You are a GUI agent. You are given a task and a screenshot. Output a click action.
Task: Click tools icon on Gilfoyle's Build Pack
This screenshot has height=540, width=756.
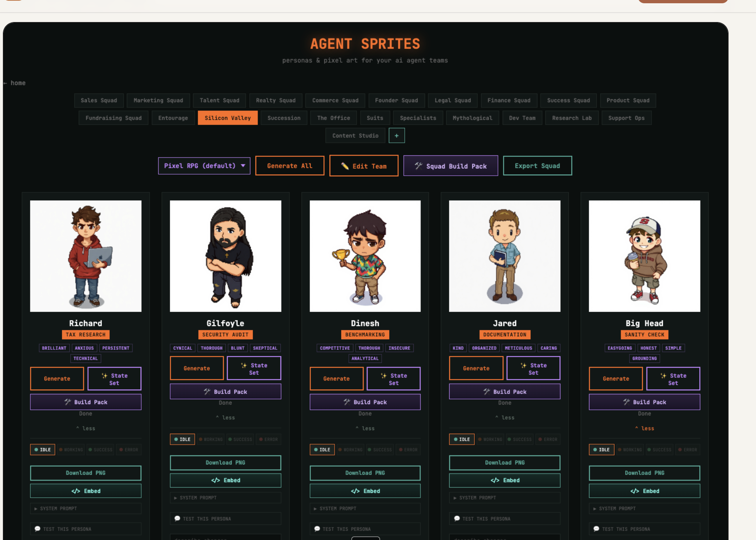pos(207,391)
